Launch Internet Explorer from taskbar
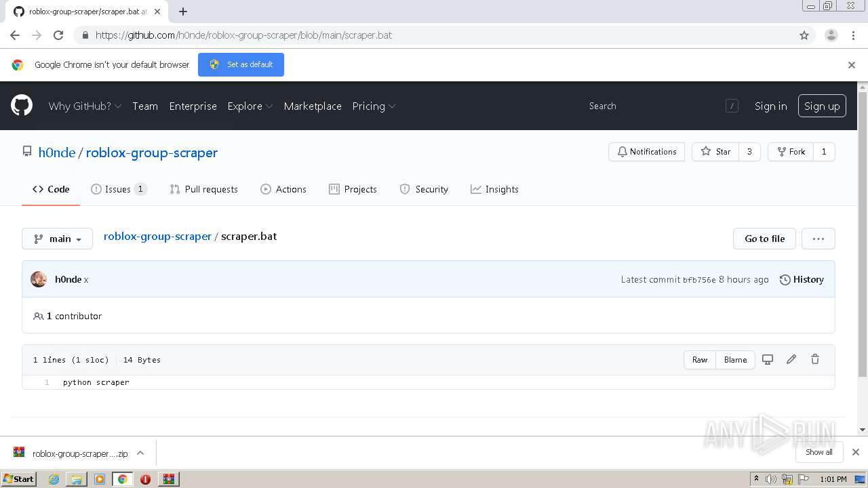Viewport: 868px width, 488px height. (x=54, y=479)
